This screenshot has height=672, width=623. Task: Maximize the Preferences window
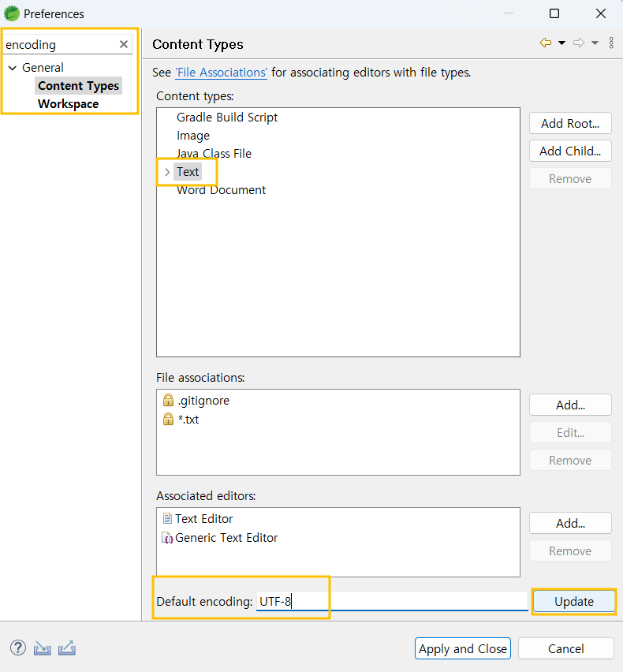[x=554, y=13]
